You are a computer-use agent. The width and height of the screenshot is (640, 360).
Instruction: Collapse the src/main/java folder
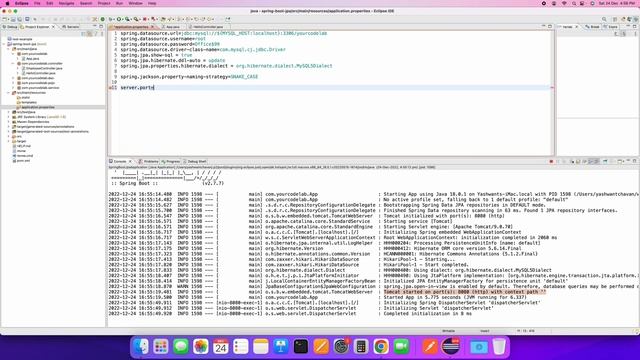pos(8,49)
